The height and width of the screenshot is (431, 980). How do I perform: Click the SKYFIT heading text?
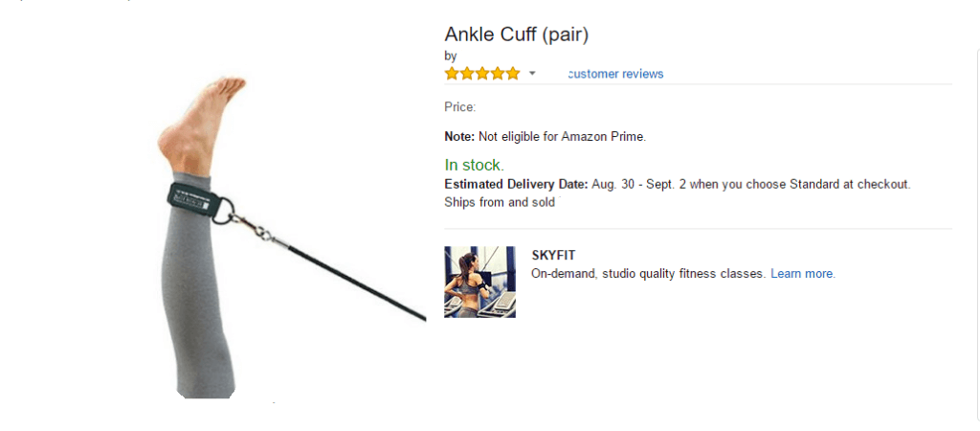(553, 256)
